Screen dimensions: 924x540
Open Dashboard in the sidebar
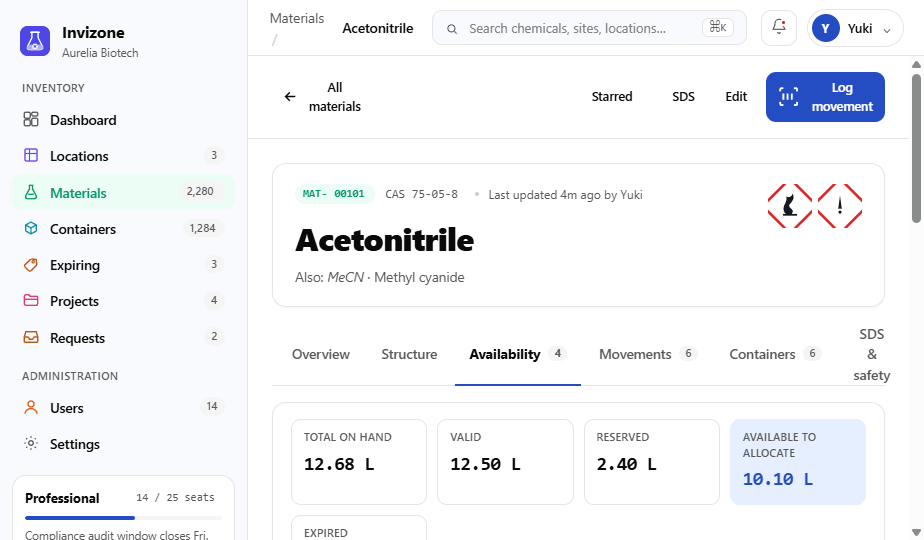point(123,120)
